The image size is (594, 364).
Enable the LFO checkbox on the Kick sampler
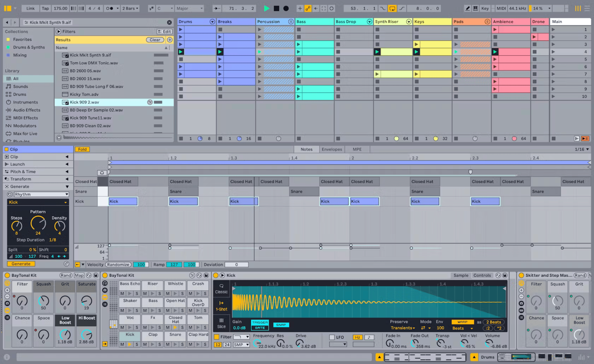(332, 337)
